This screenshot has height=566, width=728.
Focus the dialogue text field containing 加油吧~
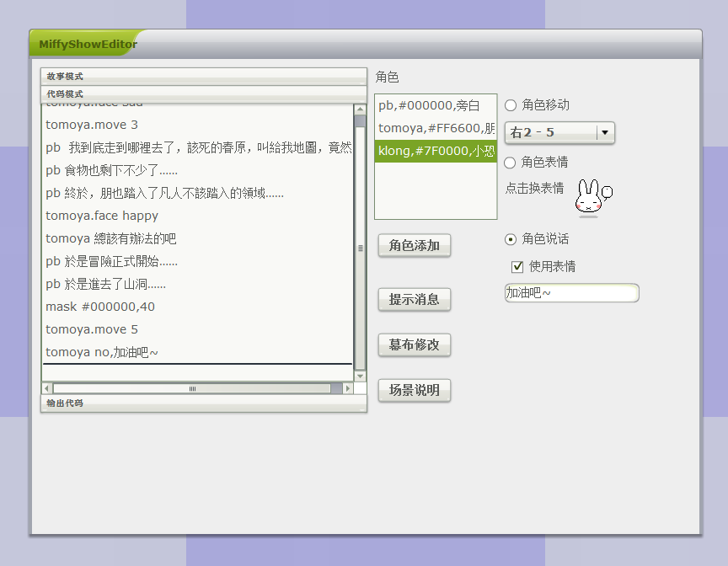click(571, 293)
